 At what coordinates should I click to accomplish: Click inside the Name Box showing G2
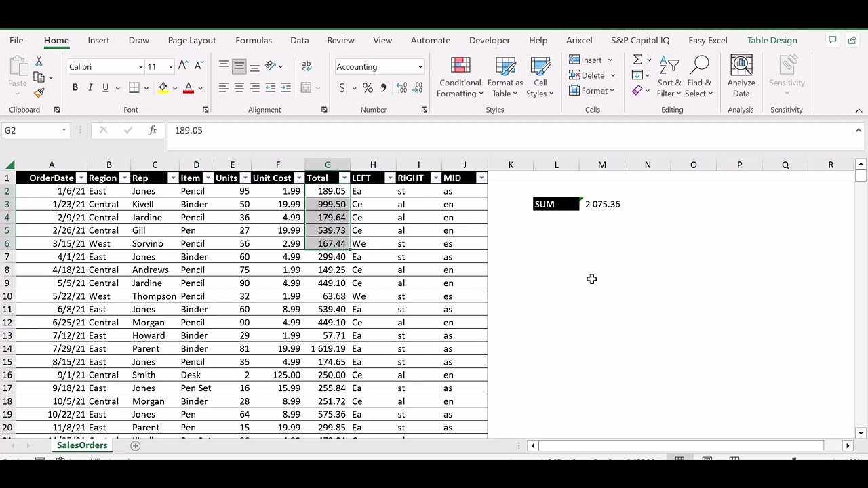(31, 130)
